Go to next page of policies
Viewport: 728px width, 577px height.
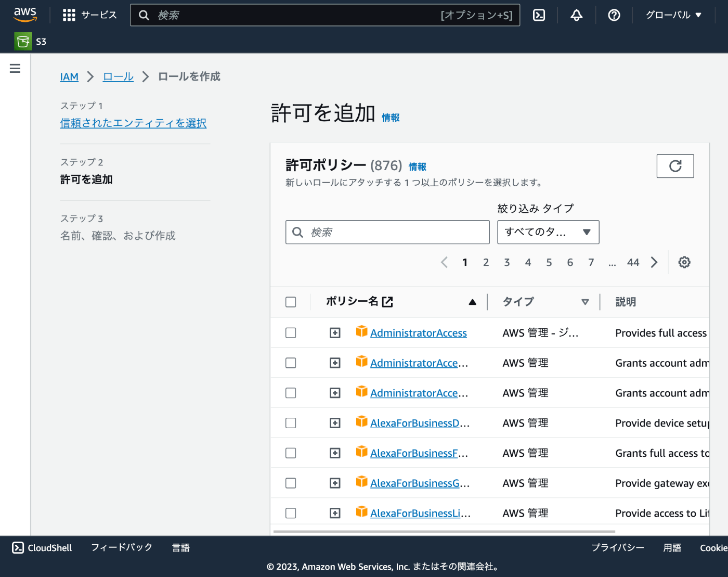click(654, 262)
